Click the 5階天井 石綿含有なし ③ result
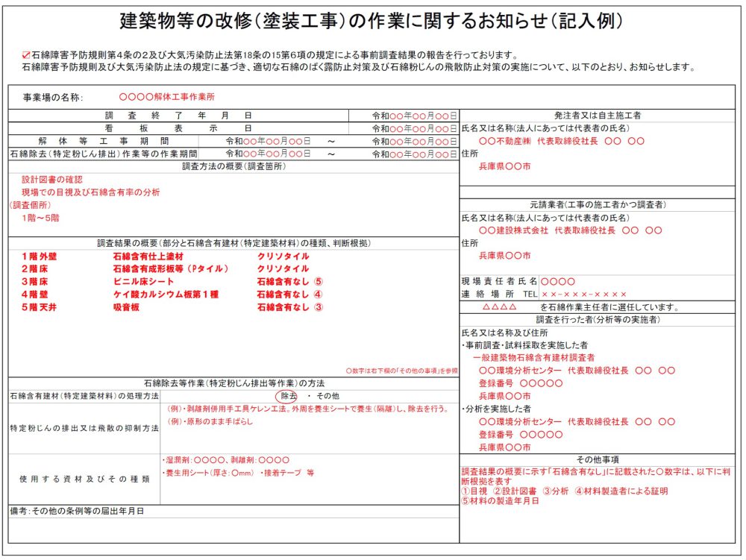This screenshot has width=746, height=560. (290, 306)
